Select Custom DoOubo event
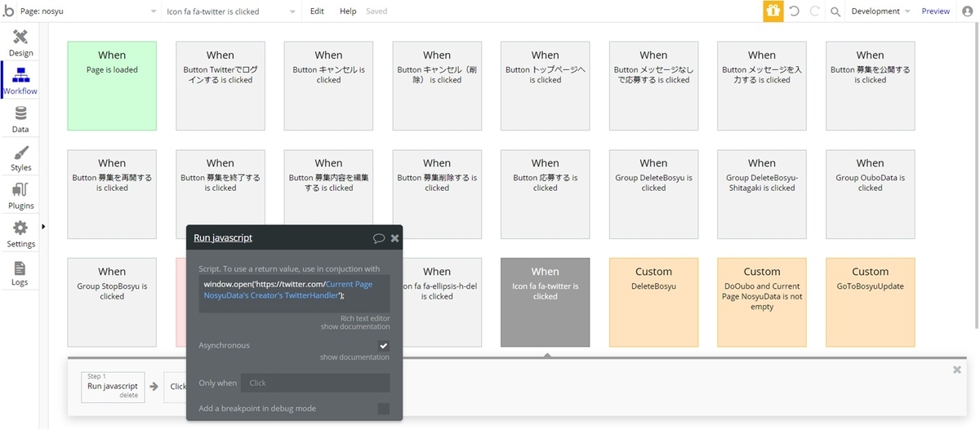 [762, 302]
